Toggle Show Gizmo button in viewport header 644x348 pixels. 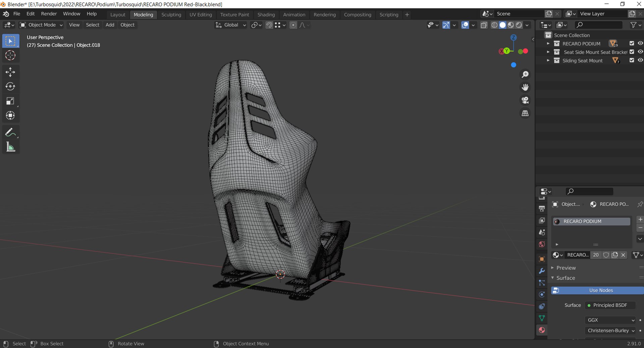446,25
